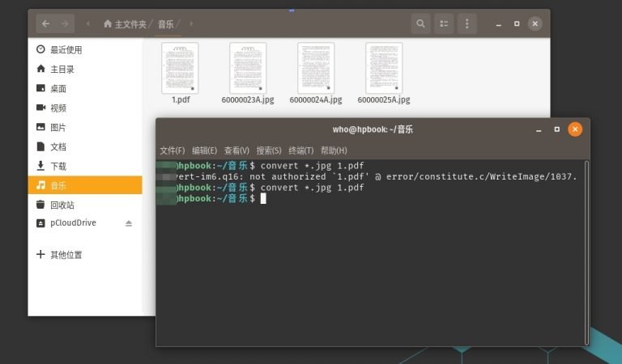Open search in the file manager
This screenshot has width=622, height=364.
point(420,23)
